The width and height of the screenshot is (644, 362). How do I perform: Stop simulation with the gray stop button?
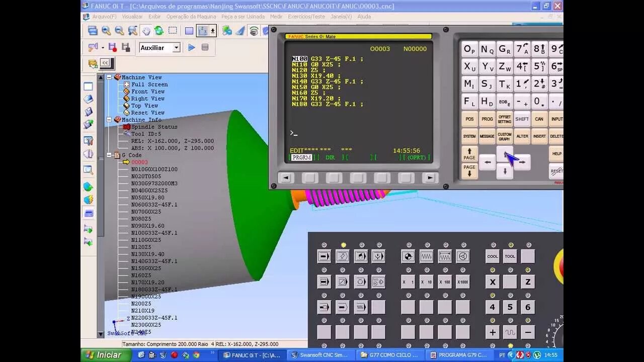coord(205,47)
